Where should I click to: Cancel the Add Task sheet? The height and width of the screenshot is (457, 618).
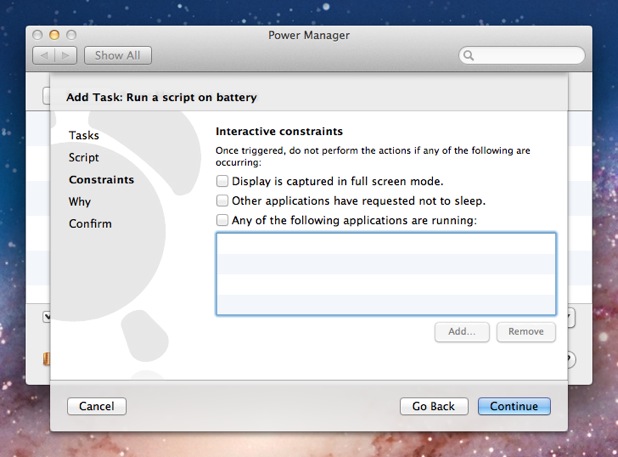click(x=97, y=406)
